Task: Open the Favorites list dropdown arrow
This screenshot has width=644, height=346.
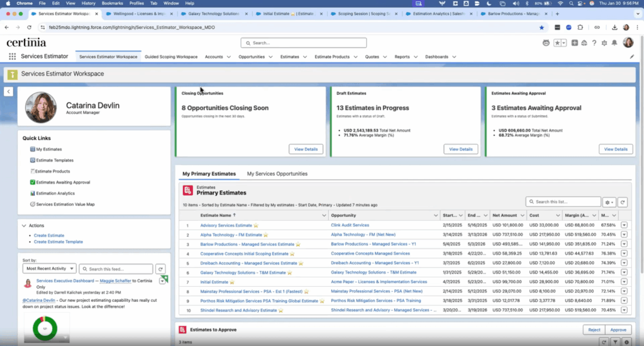Action: pyautogui.click(x=564, y=43)
